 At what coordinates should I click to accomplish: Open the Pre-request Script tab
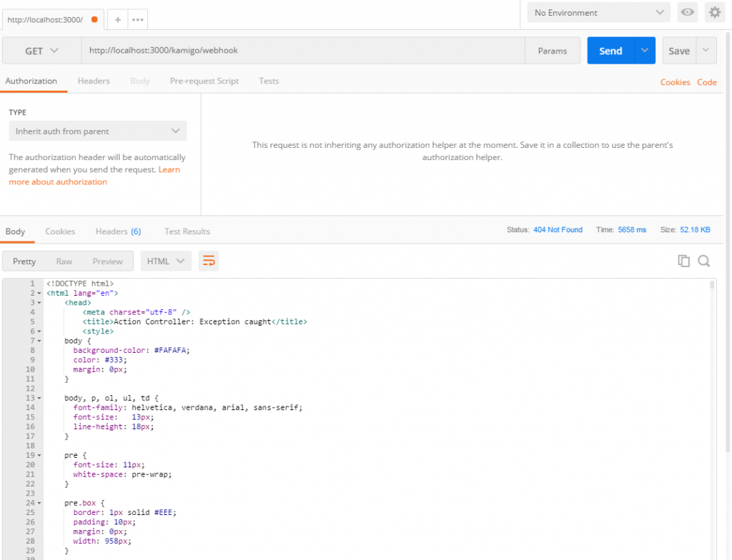tap(204, 81)
